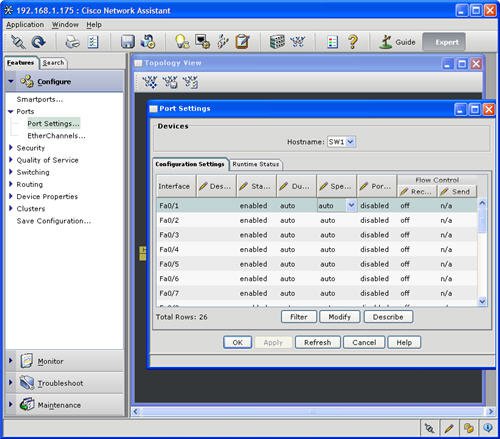
Task: Click the Interface column header
Action: coord(176,186)
